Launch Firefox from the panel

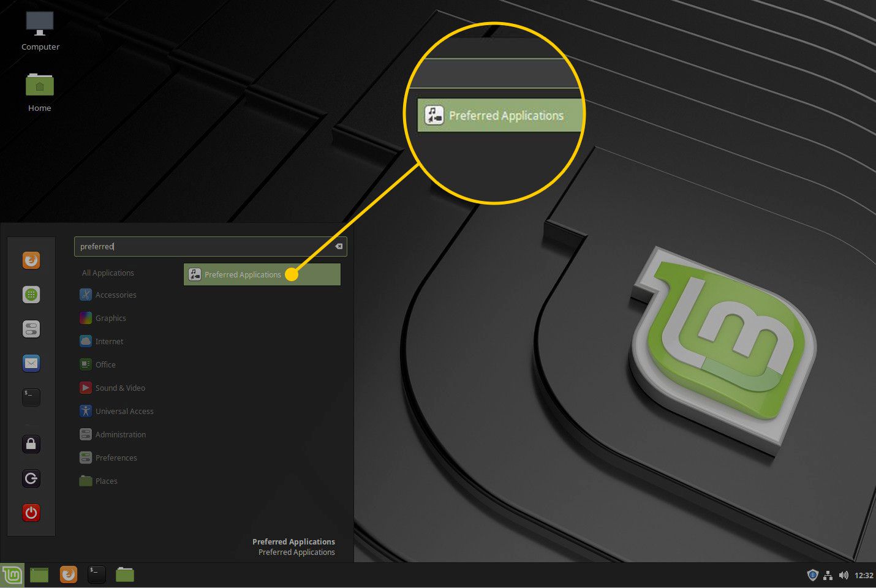[x=69, y=575]
